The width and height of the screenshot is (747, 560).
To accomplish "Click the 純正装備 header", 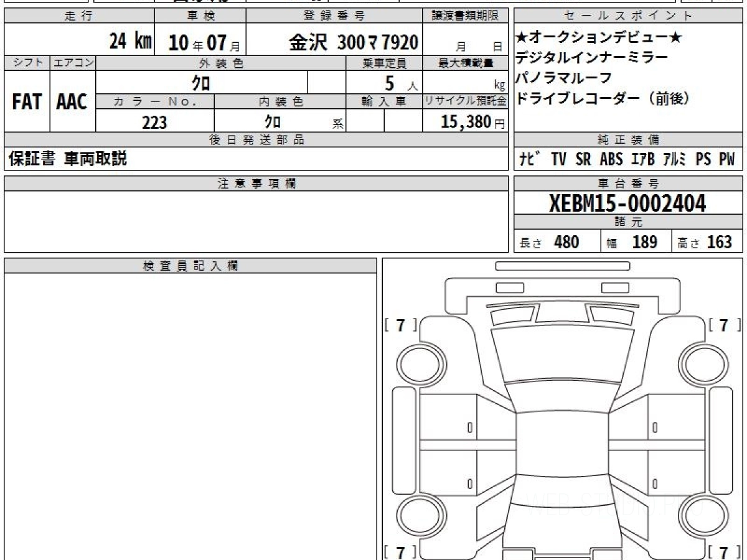I will point(629,140).
